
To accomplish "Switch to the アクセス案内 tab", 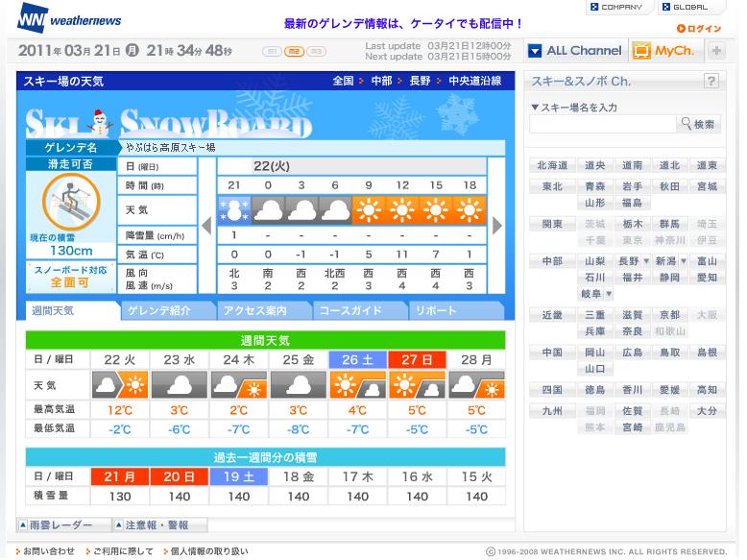I will point(263,311).
